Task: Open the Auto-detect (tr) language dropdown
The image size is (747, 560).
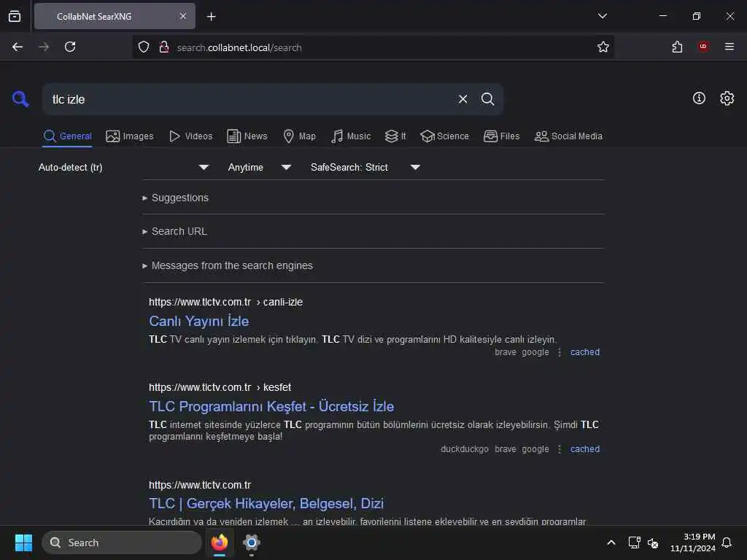Action: 124,167
